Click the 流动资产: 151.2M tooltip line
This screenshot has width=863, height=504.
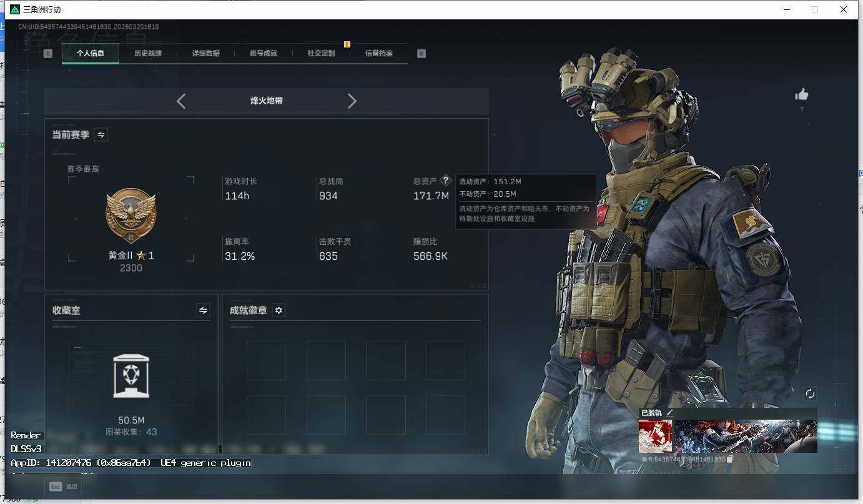click(x=490, y=182)
